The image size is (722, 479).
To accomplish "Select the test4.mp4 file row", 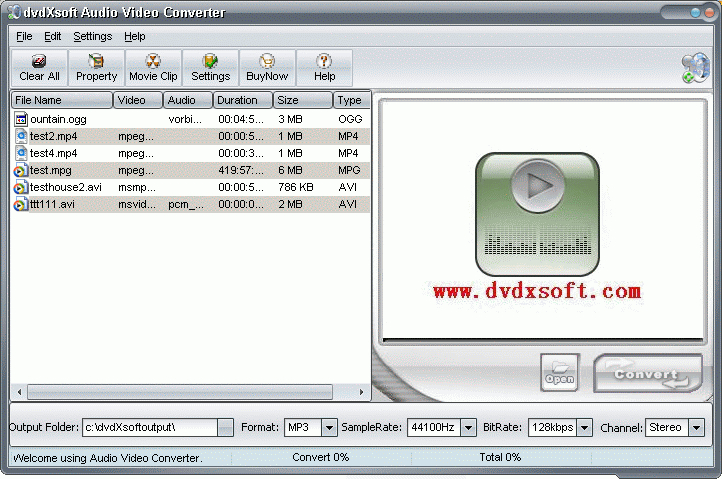I will pos(191,153).
